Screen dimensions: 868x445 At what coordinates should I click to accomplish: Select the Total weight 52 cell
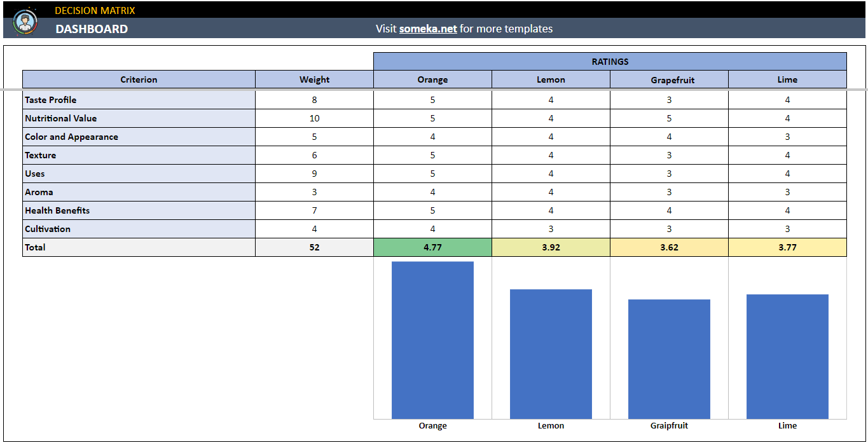point(314,247)
